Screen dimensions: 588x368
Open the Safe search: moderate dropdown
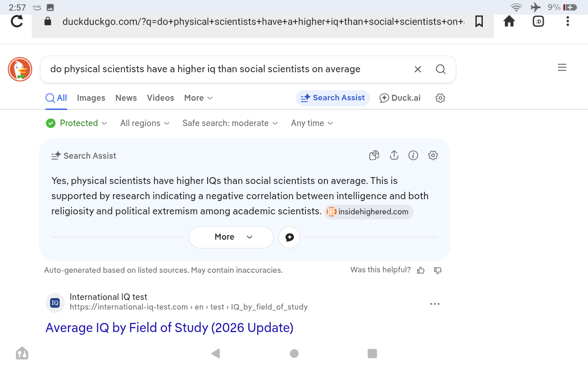(x=230, y=123)
